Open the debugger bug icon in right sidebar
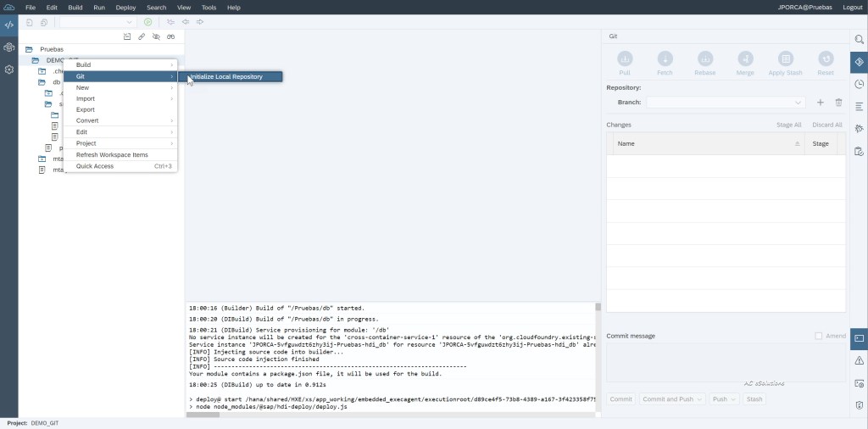868x429 pixels. point(859,129)
